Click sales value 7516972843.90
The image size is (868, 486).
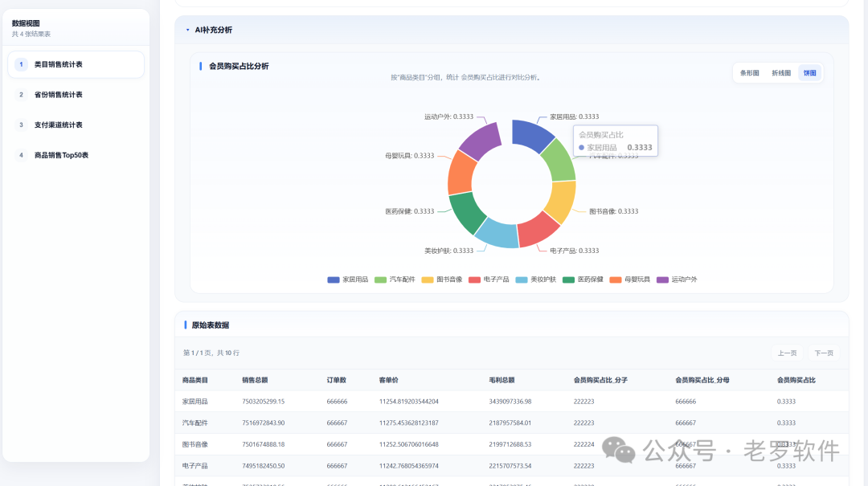coord(264,423)
